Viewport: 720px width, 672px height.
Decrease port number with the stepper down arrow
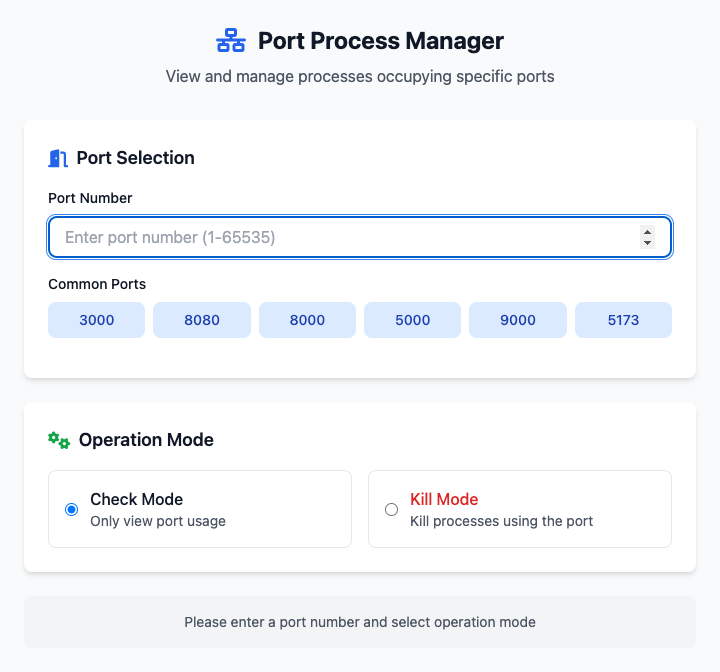tap(647, 243)
